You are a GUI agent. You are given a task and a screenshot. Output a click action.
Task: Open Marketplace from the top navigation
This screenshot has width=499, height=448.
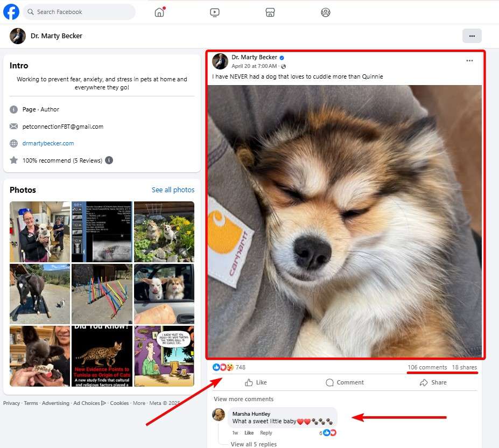coord(270,12)
